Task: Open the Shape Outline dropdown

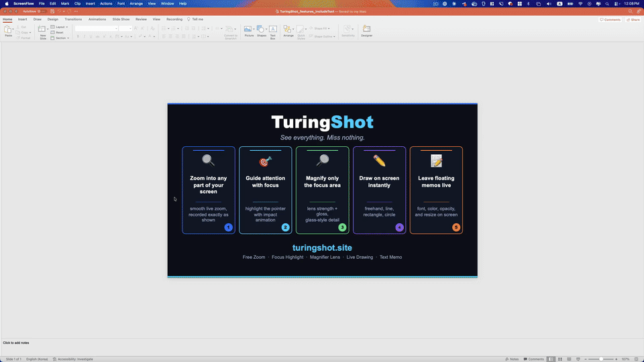Action: (x=334, y=36)
